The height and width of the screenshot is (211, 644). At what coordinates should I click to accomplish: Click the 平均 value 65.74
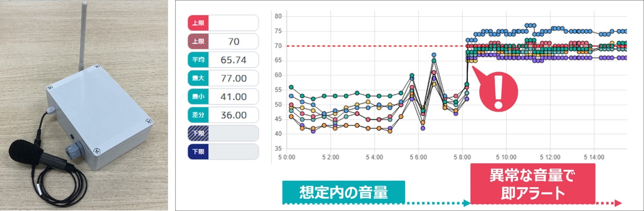click(x=233, y=60)
